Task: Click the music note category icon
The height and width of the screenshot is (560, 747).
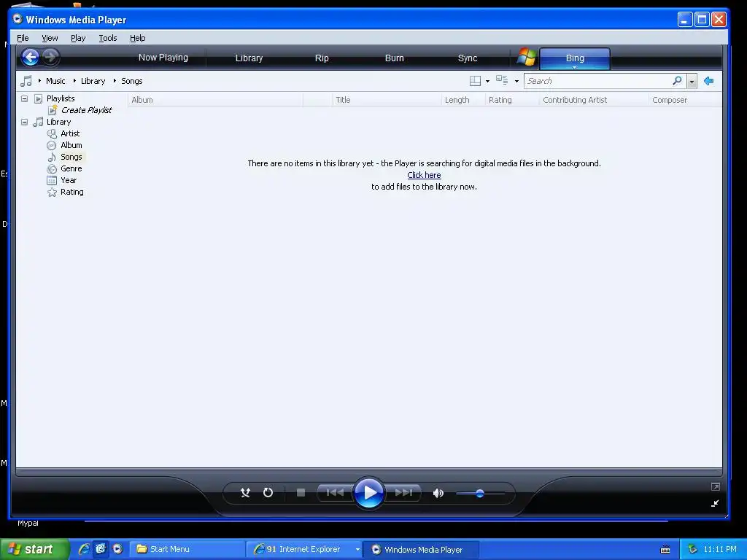Action: click(26, 81)
